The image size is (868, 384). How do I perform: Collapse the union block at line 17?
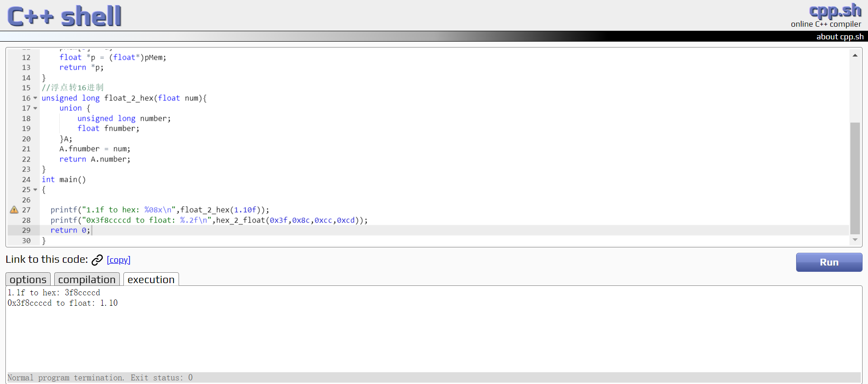tap(35, 108)
